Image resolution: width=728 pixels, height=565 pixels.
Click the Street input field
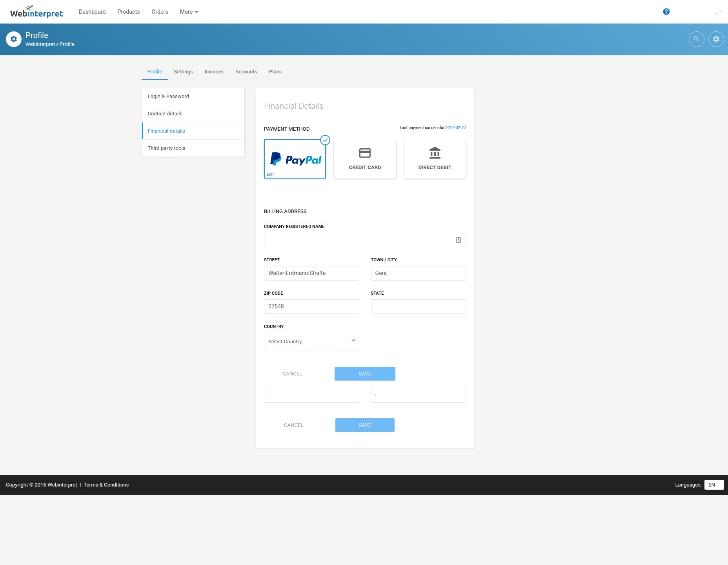(x=311, y=273)
